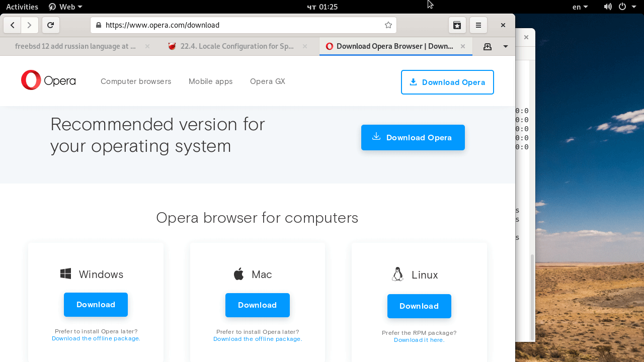Click Windows offline package download link
This screenshot has height=362, width=644.
[x=96, y=339]
